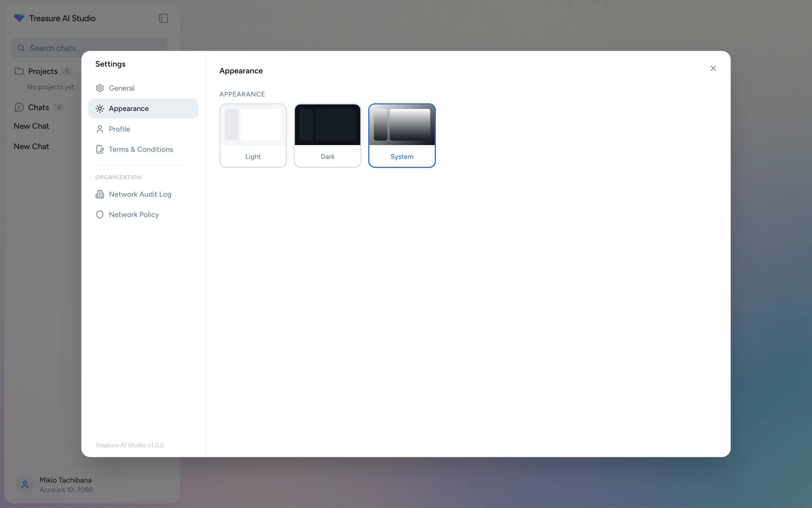Click the Projects count badge 0
812x508 pixels.
click(67, 71)
